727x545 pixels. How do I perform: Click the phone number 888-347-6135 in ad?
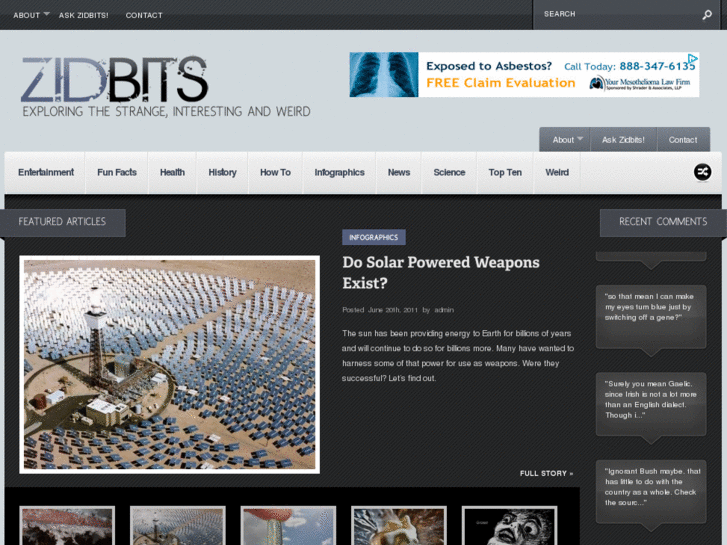pyautogui.click(x=657, y=66)
